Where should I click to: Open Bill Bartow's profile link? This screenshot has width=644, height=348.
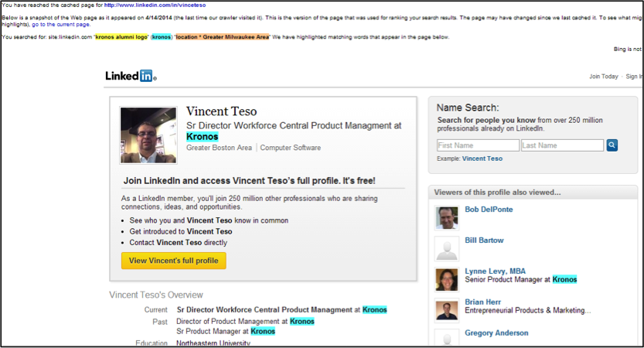tap(484, 241)
